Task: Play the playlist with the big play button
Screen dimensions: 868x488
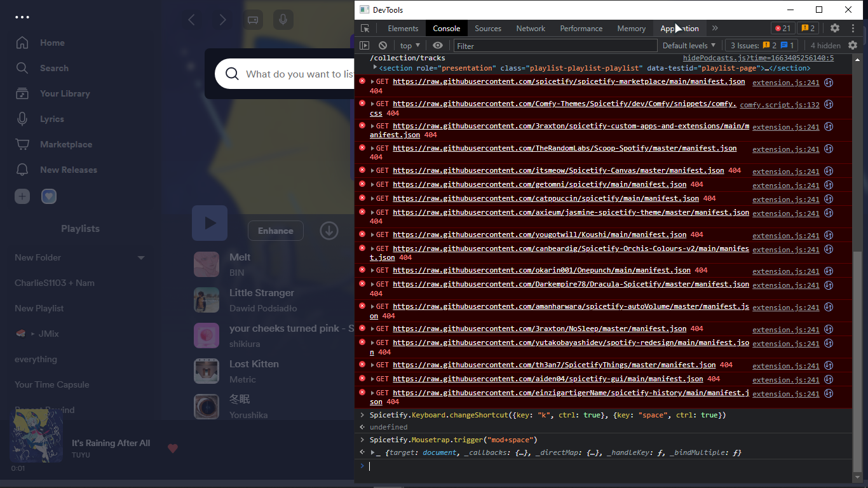Action: click(210, 223)
